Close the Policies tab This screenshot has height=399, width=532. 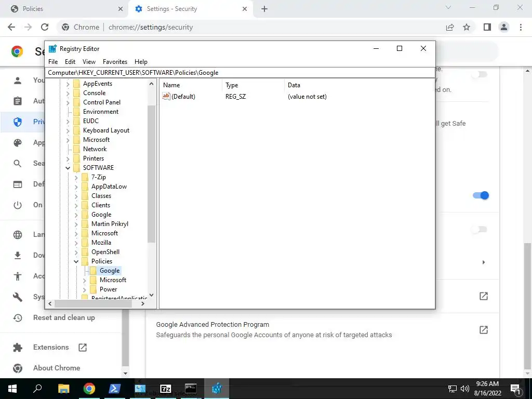121,9
